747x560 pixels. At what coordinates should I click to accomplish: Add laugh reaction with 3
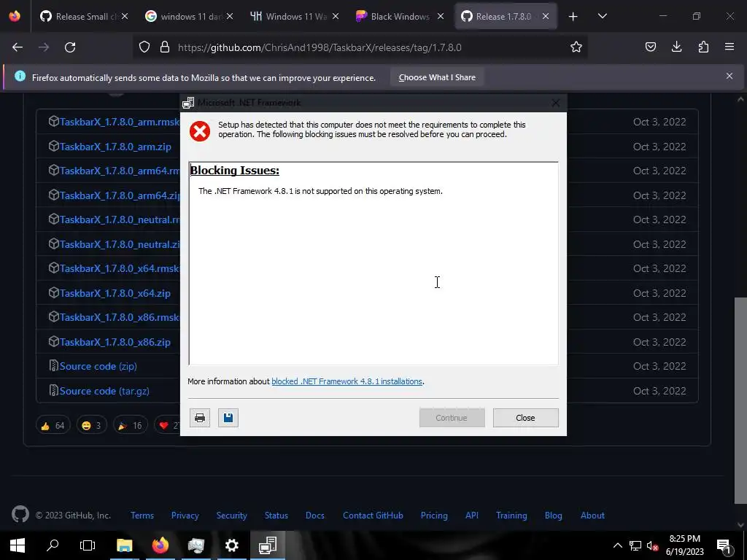tap(91, 425)
